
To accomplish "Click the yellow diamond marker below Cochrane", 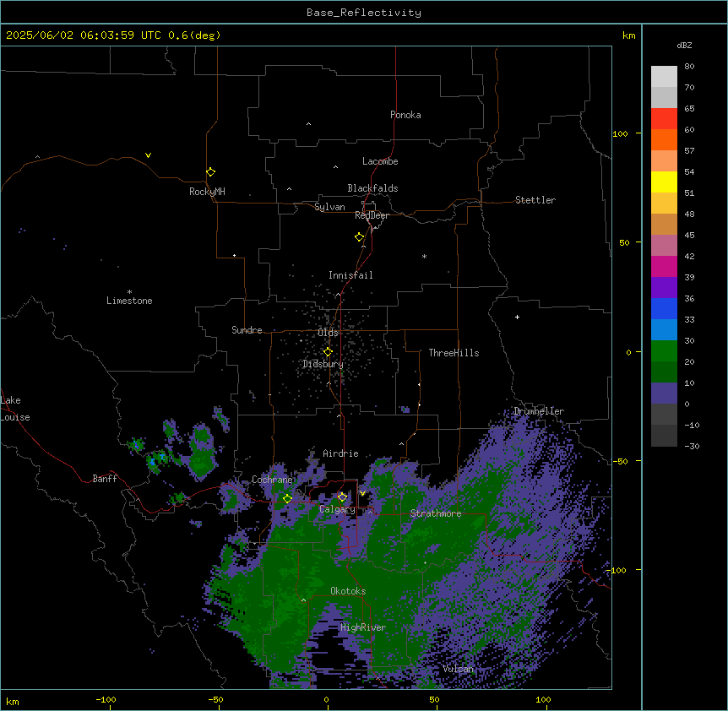I will coord(287,498).
